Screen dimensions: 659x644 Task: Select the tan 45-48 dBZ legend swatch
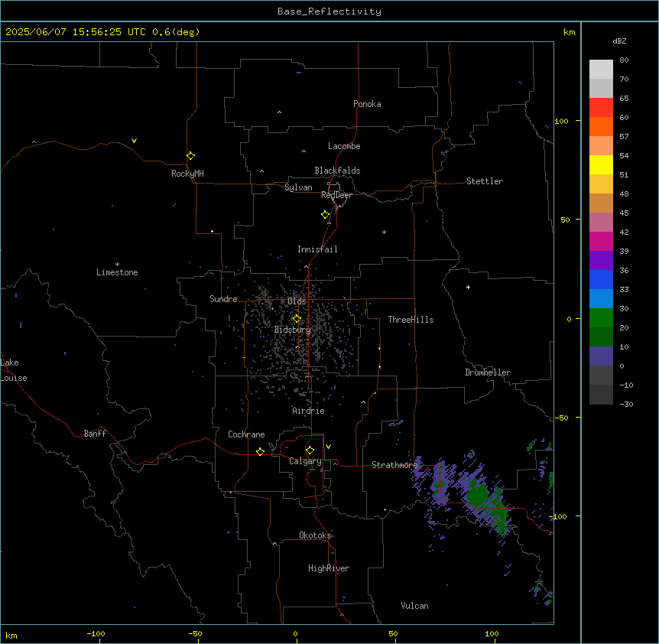pyautogui.click(x=601, y=203)
